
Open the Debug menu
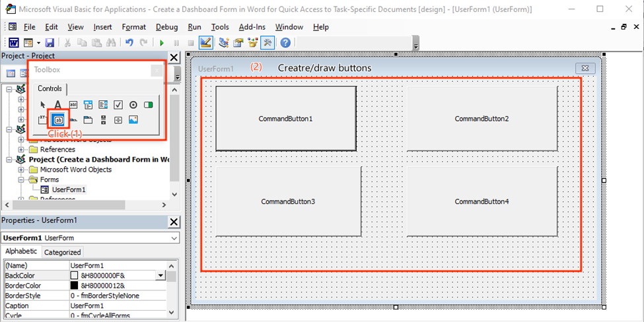point(166,27)
